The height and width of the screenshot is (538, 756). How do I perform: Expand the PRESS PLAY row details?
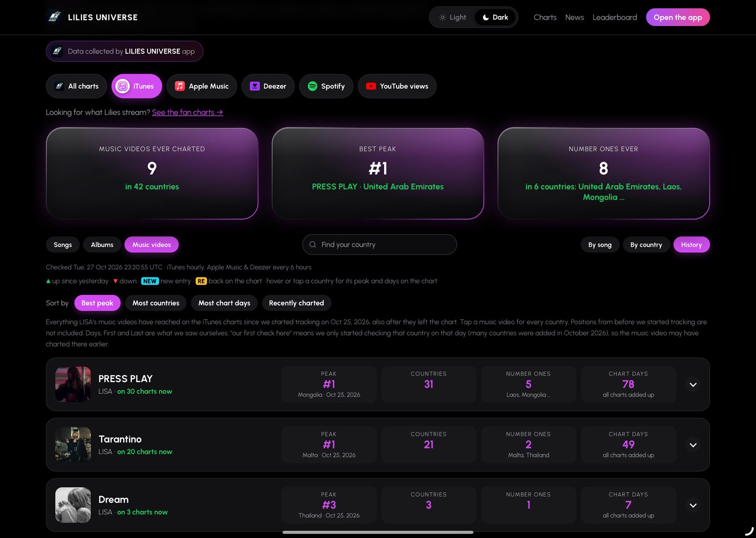pyautogui.click(x=693, y=384)
